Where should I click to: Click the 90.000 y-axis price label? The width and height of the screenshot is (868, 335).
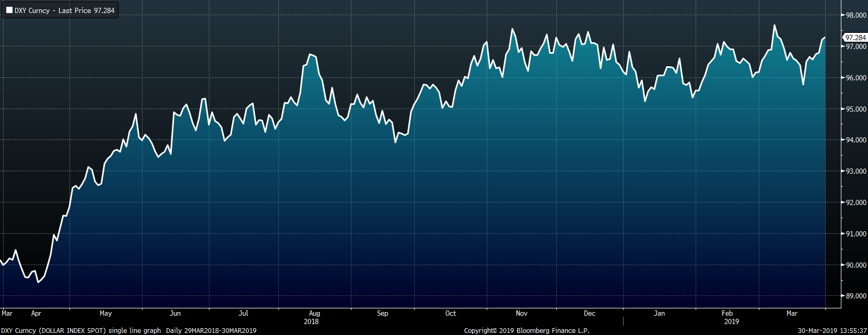tap(856, 265)
